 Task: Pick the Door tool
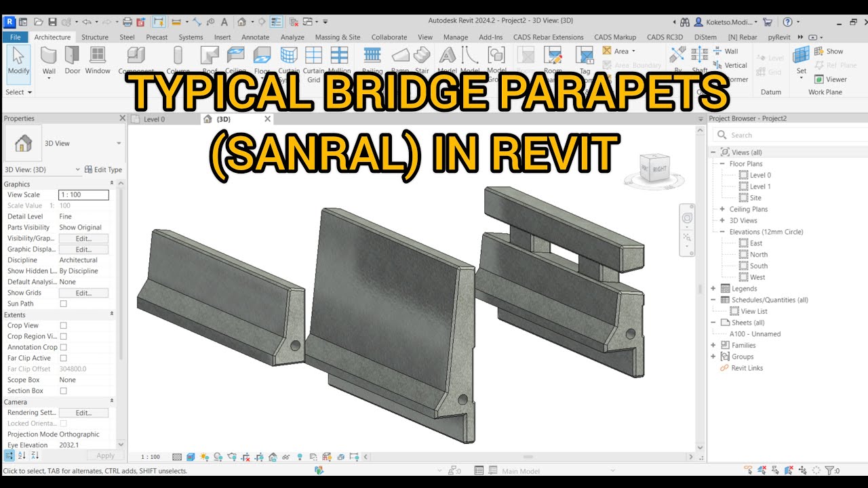73,60
